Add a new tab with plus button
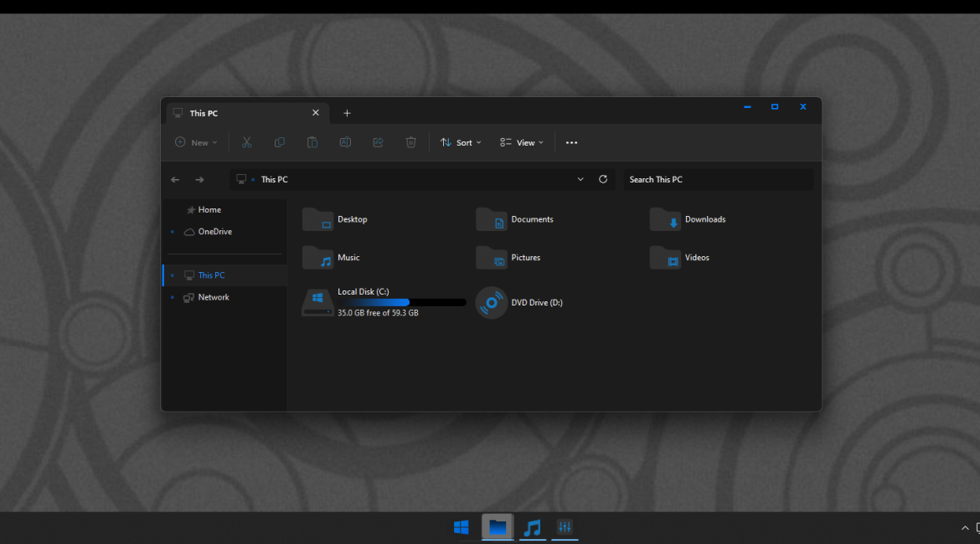 (x=347, y=113)
